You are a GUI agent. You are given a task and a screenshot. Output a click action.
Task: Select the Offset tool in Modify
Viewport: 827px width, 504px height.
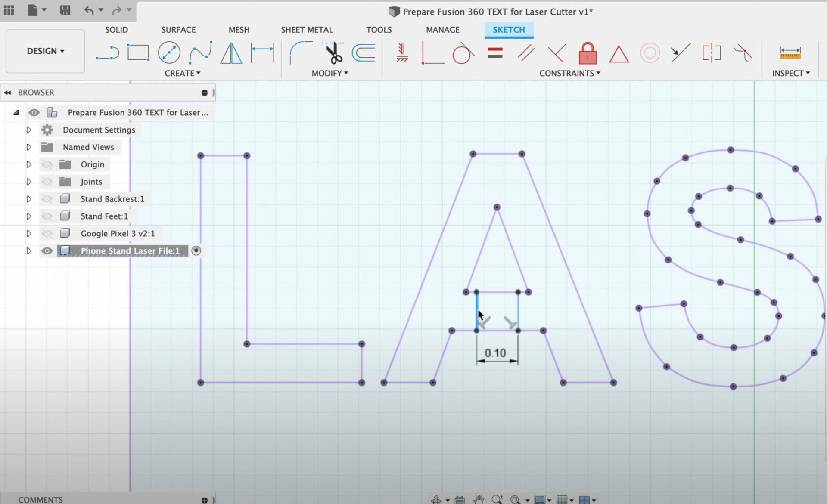coord(364,53)
